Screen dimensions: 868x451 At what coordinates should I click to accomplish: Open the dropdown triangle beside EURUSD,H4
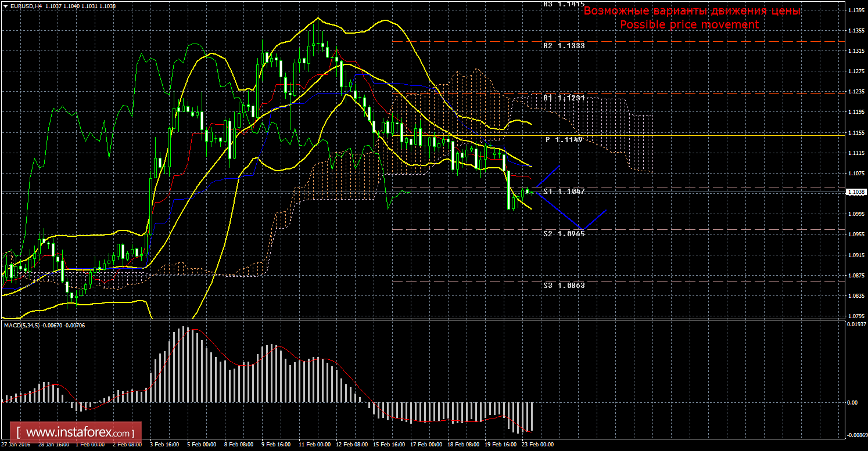[5, 5]
